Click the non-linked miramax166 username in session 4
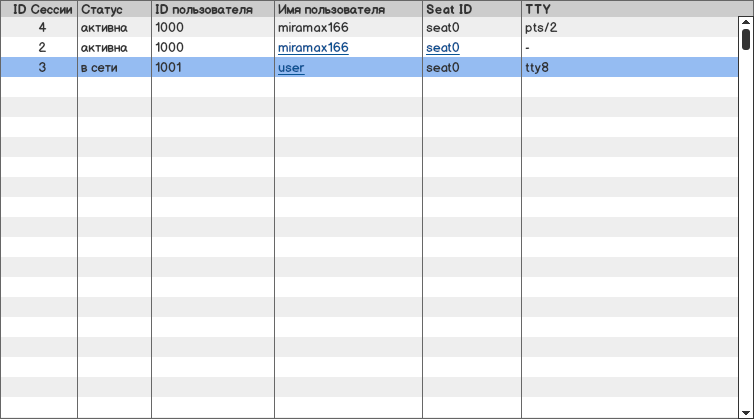 point(313,28)
